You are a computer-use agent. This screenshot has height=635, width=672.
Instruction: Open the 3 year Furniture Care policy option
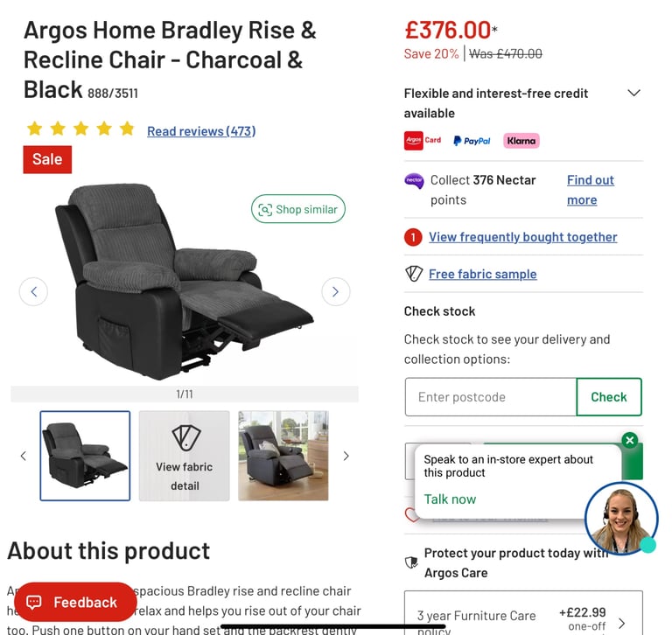(523, 617)
